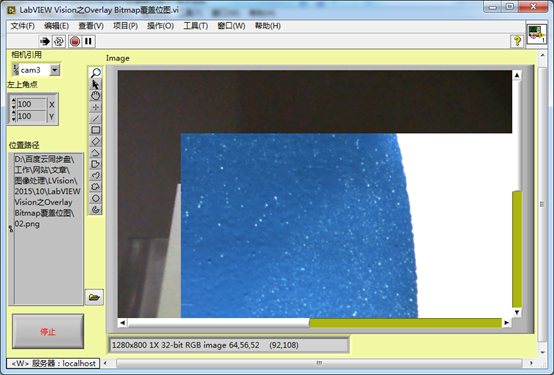
Task: Select the Zoom tool in image palette
Action: (x=95, y=73)
